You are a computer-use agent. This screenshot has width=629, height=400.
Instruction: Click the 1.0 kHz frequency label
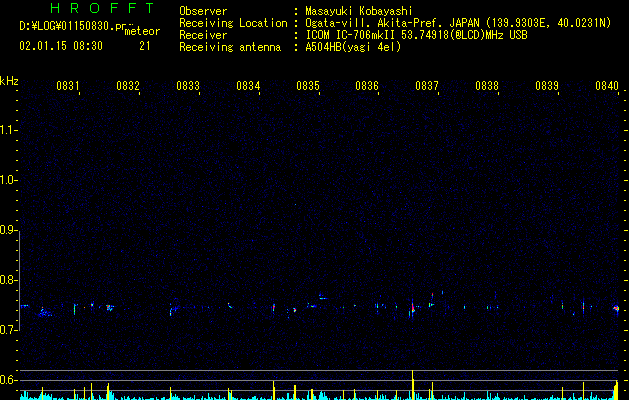(x=8, y=180)
